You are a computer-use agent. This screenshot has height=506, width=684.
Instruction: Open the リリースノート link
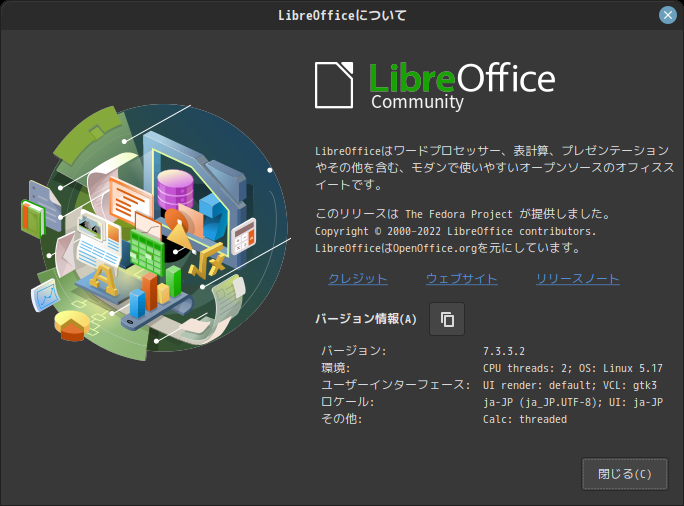pos(578,279)
